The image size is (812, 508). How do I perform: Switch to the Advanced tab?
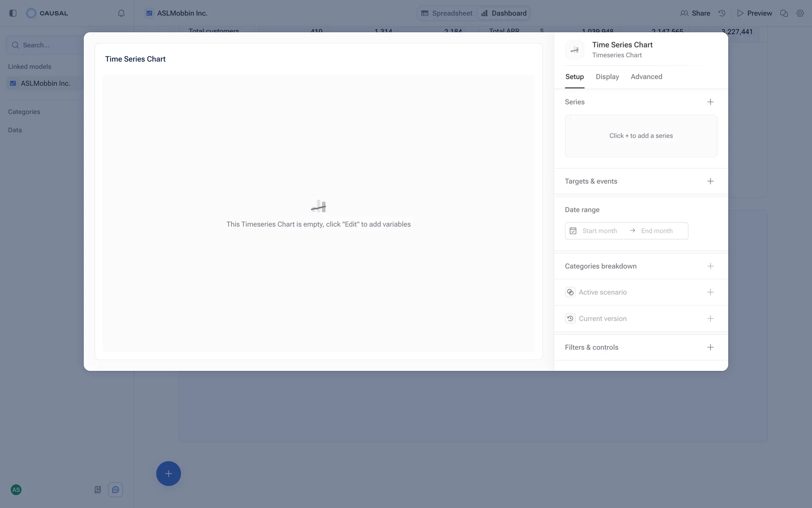(646, 77)
